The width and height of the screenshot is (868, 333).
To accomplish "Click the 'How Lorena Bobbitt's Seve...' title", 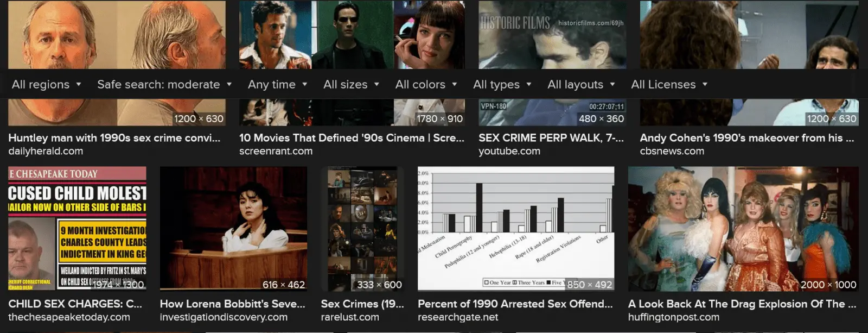I will pyautogui.click(x=232, y=304).
